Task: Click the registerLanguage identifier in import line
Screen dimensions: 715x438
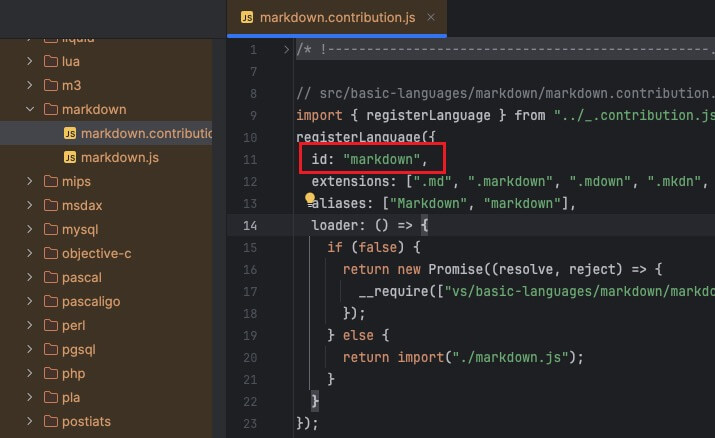Action: tap(428, 115)
